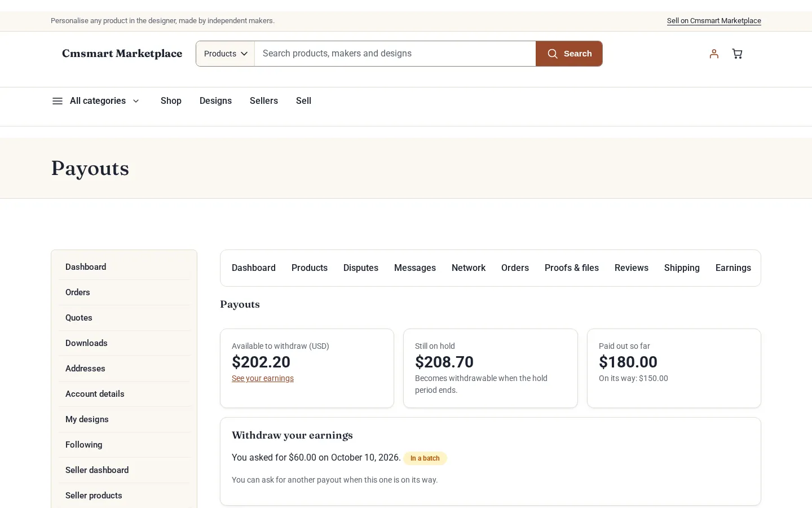Select the $202.20 available amount
This screenshot has height=508, width=812.
pos(261,362)
